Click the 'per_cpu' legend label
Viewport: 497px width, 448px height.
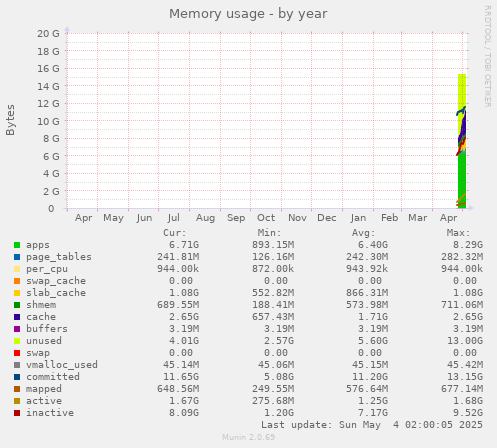click(47, 269)
